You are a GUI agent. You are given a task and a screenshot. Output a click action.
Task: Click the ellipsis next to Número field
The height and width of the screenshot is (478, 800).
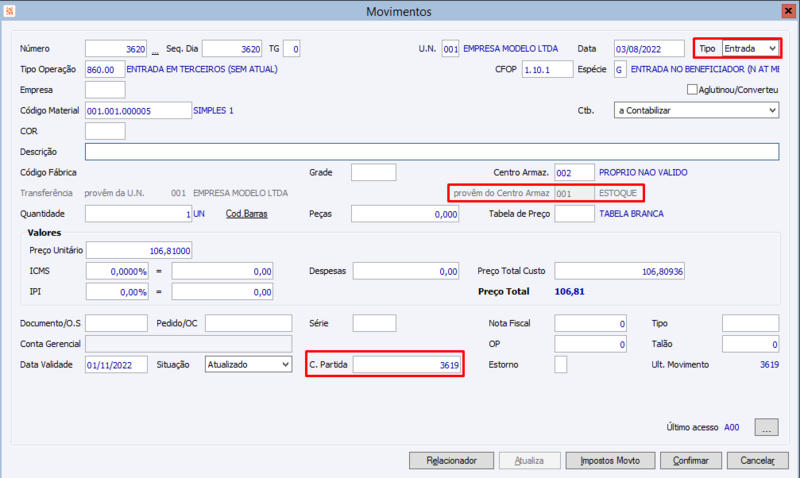[155, 51]
